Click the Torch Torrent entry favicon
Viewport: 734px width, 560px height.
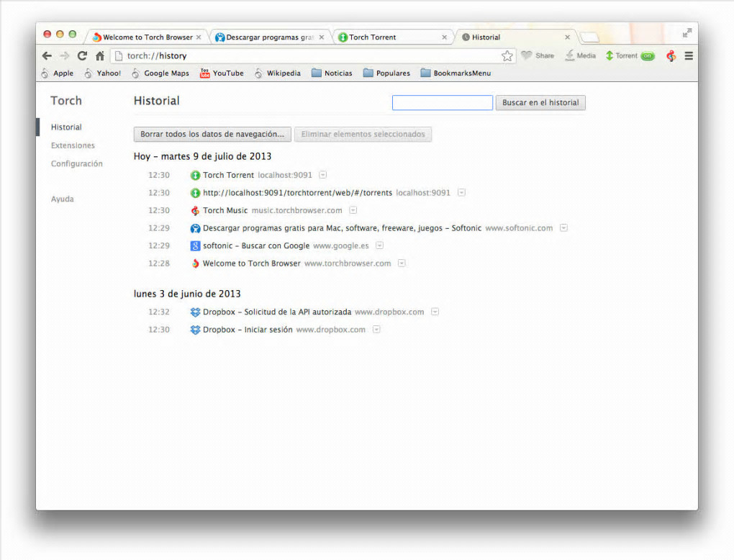click(x=195, y=175)
